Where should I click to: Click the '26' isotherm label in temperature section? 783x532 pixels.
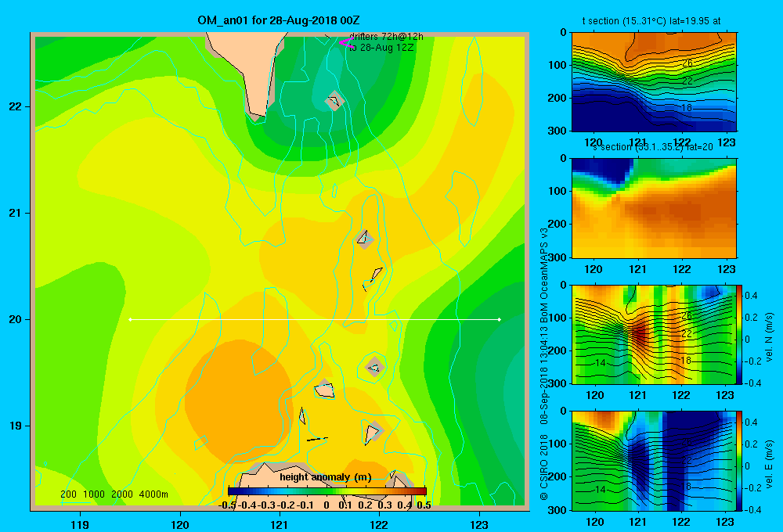[687, 63]
